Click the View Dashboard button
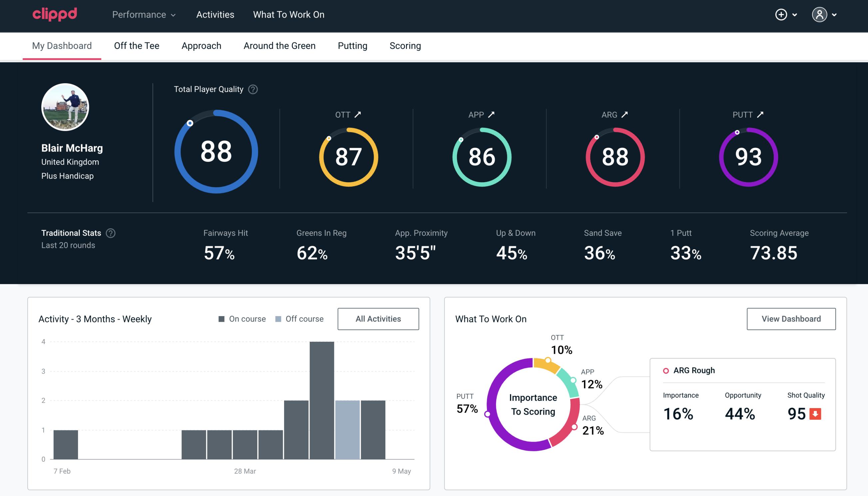868x496 pixels. point(792,318)
